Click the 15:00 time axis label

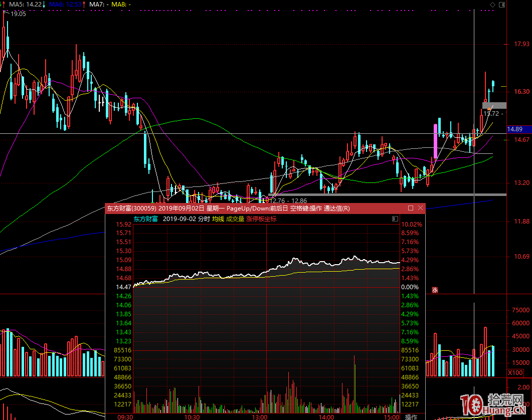(x=392, y=417)
